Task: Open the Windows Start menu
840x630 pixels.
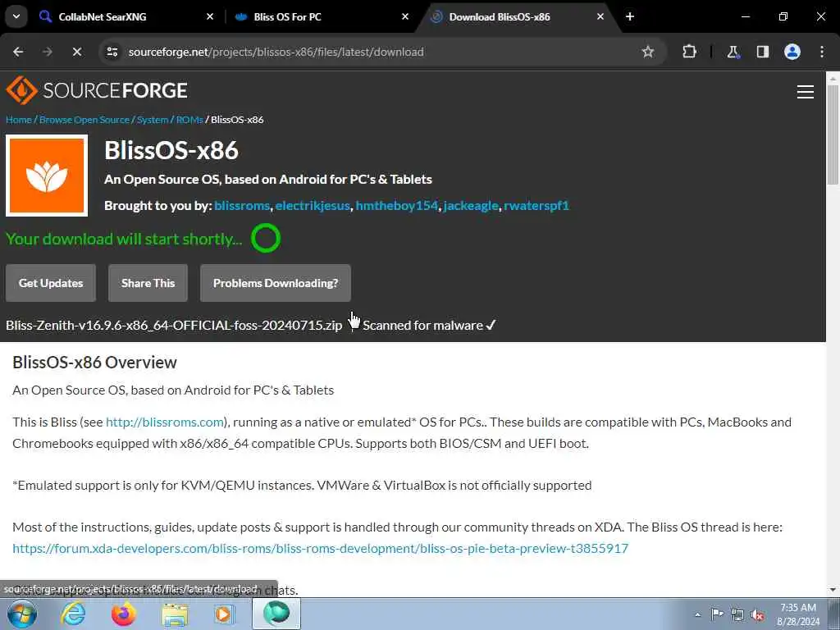Action: [x=21, y=614]
